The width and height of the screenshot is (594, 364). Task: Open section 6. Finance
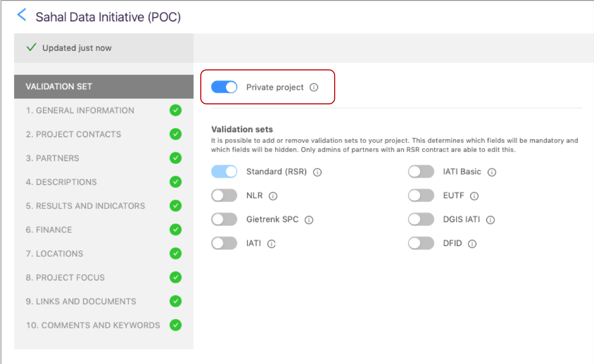pos(104,230)
